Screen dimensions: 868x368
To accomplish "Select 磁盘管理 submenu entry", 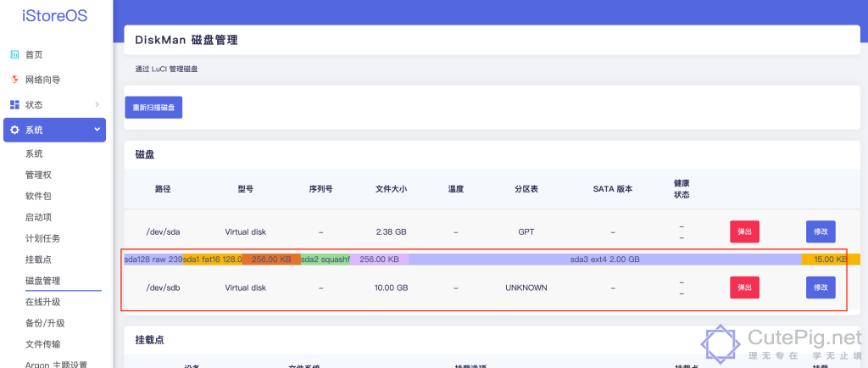I will pyautogui.click(x=42, y=281).
